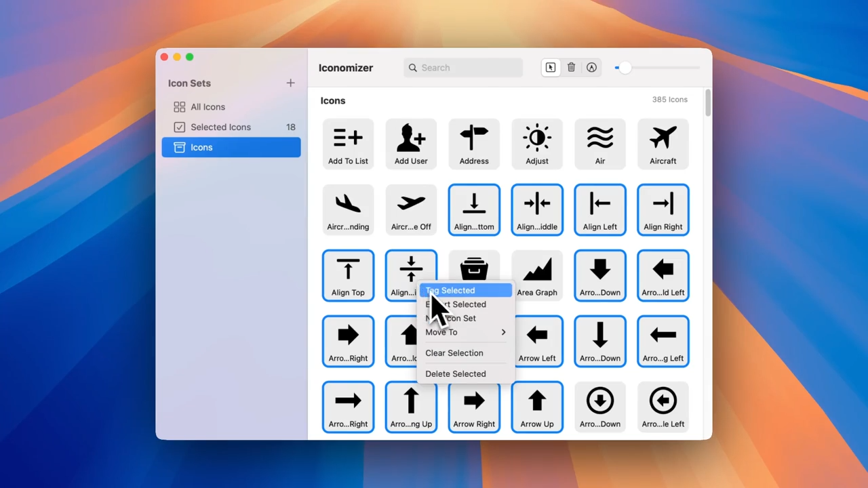This screenshot has width=868, height=488.
Task: Check the Selected Icons checkbox in the sidebar
Action: click(180, 127)
